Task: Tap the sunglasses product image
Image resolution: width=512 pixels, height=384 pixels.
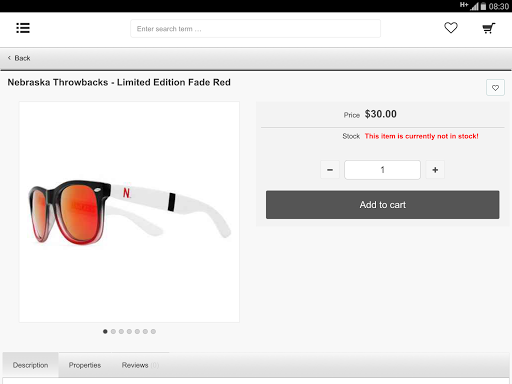Action: (x=129, y=212)
